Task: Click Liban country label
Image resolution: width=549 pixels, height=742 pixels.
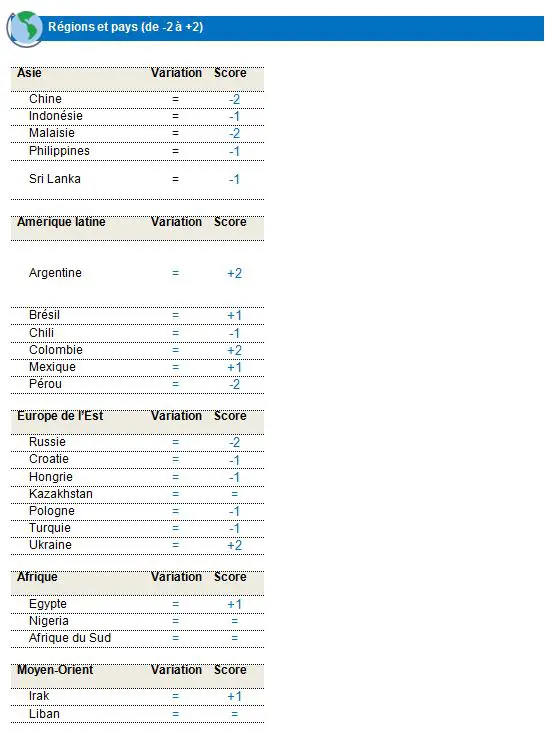Action: coord(44,714)
